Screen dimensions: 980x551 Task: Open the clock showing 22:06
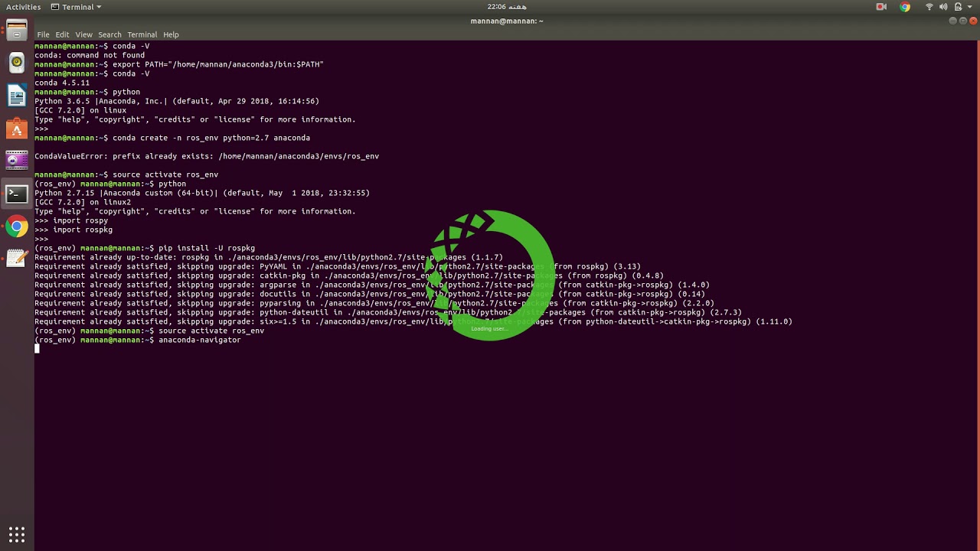click(x=506, y=7)
